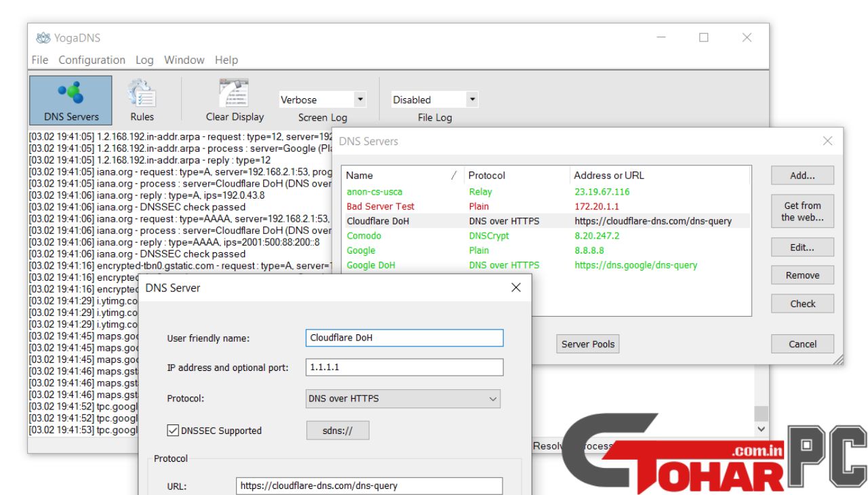The image size is (868, 495).
Task: Close the DNS Server dialog
Action: tap(516, 288)
